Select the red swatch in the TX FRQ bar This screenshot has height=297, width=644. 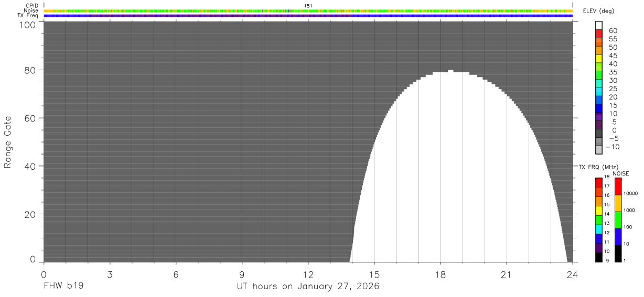pos(599,183)
